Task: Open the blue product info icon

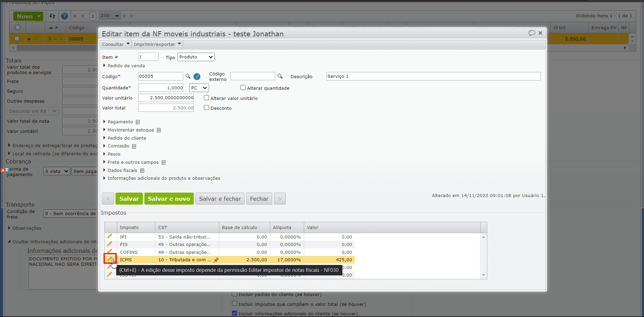Action: pyautogui.click(x=197, y=76)
